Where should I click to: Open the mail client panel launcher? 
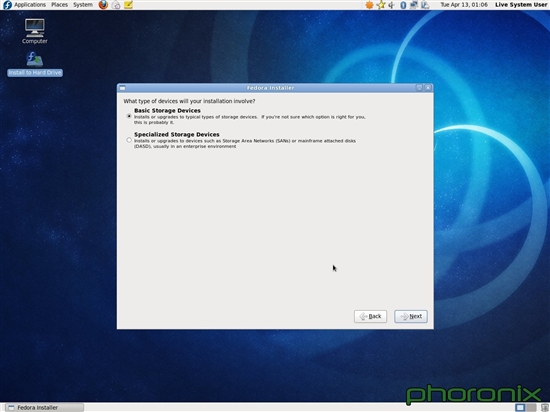click(x=116, y=5)
